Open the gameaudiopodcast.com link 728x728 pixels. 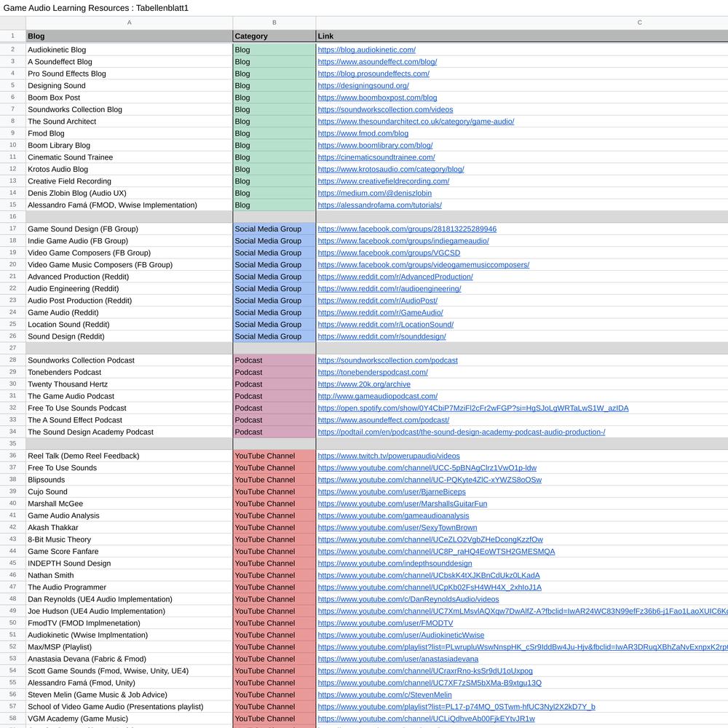coord(377,396)
